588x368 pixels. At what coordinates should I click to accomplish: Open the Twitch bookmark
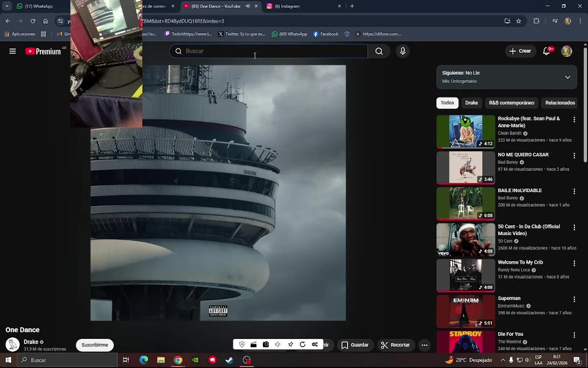[x=188, y=34]
